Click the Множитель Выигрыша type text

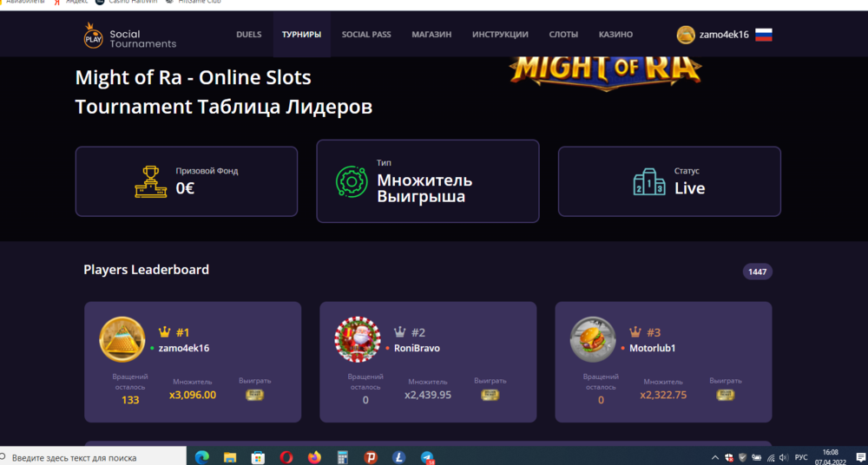tap(424, 188)
